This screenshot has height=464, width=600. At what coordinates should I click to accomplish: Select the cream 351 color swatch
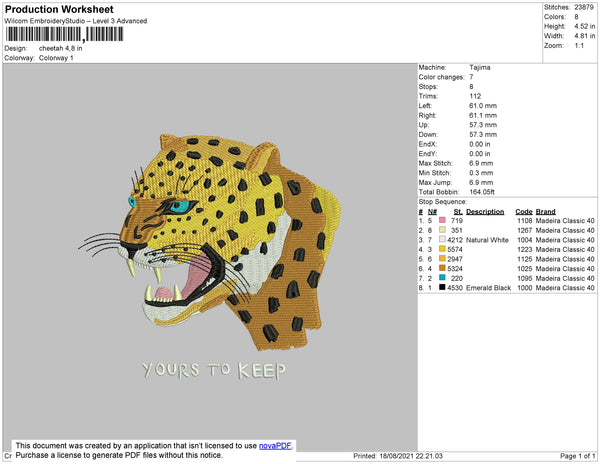442,230
